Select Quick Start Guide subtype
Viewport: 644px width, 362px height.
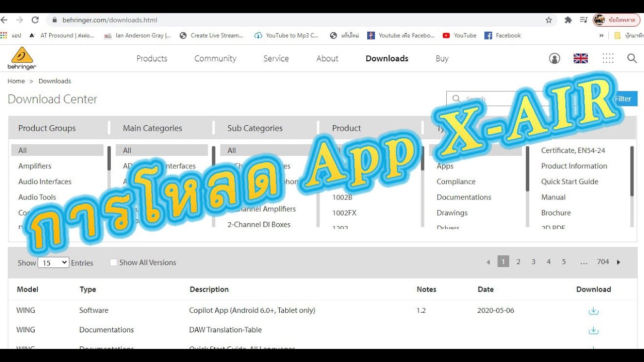570,182
